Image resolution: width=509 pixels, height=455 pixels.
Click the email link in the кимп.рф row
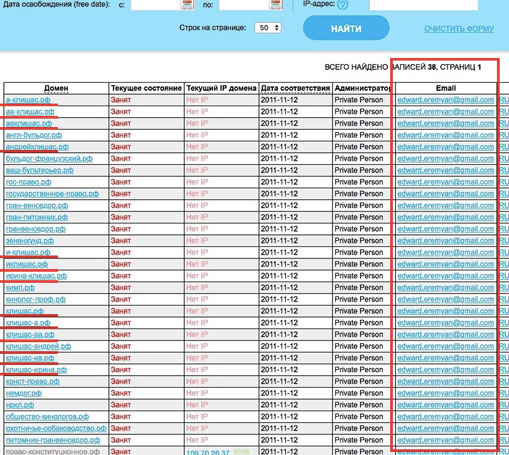coord(445,288)
